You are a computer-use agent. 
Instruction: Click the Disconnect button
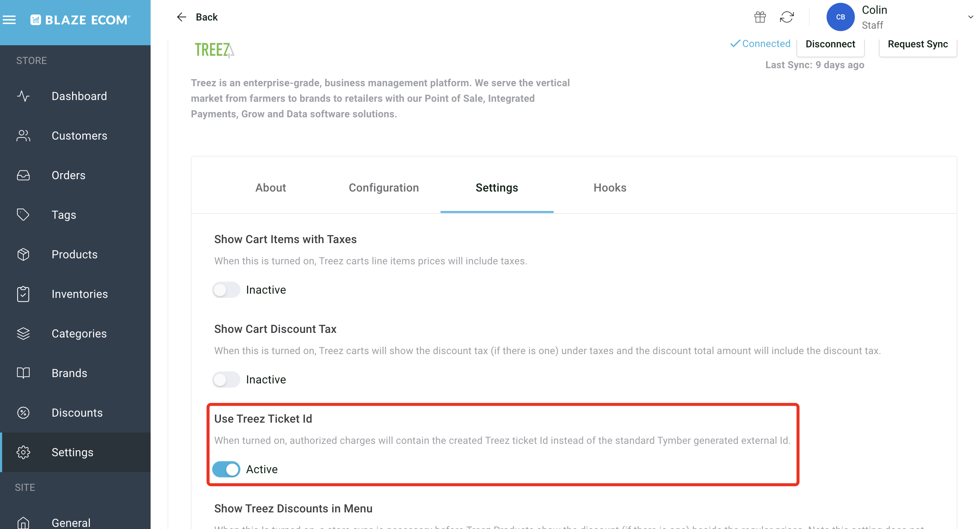(830, 45)
